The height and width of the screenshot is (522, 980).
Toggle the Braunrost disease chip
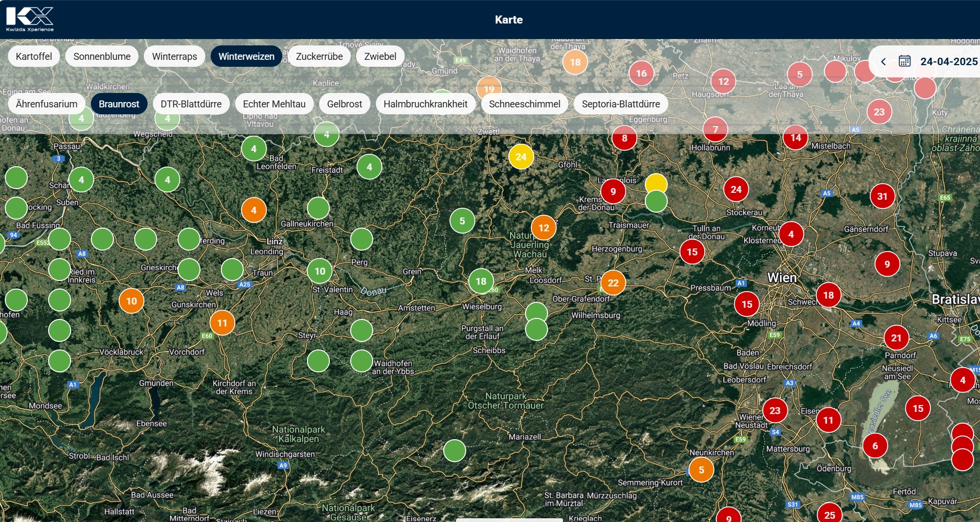click(x=119, y=104)
